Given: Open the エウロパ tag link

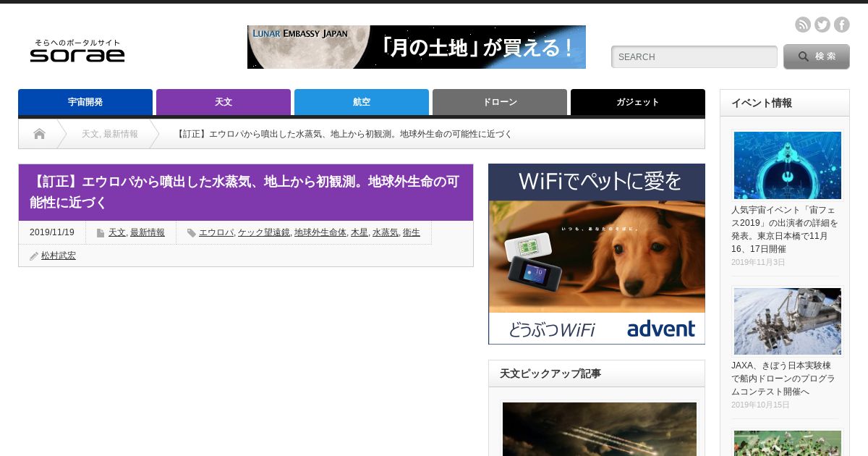Looking at the screenshot, I should (x=216, y=232).
